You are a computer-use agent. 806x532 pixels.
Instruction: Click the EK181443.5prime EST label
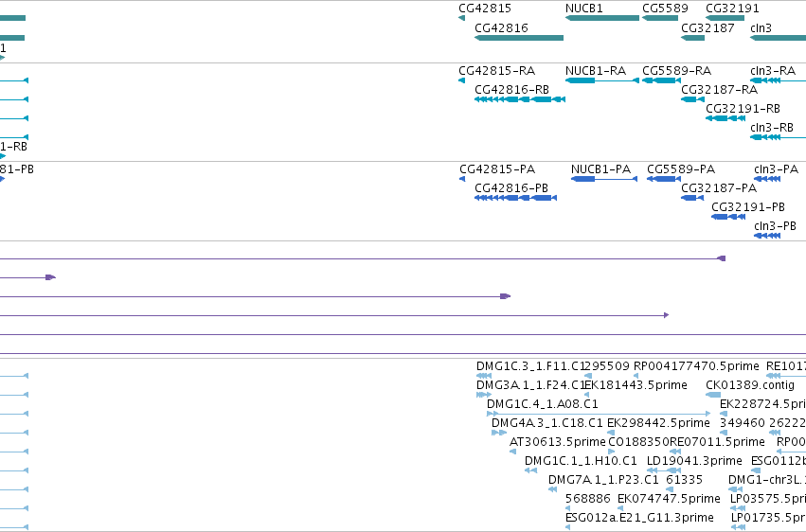point(636,385)
